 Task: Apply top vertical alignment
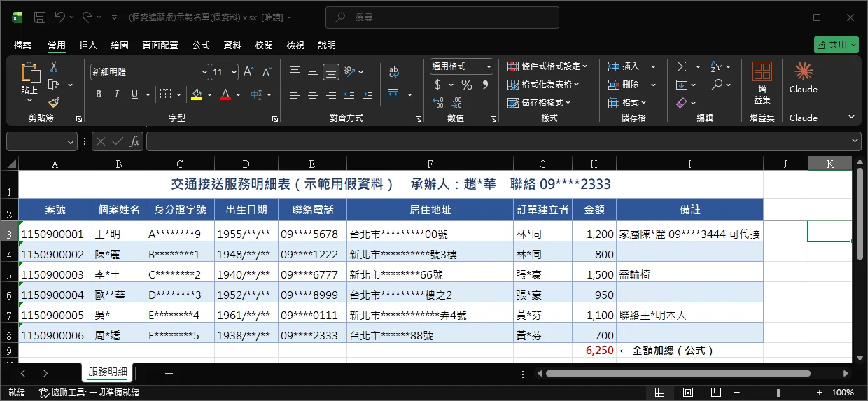(295, 71)
